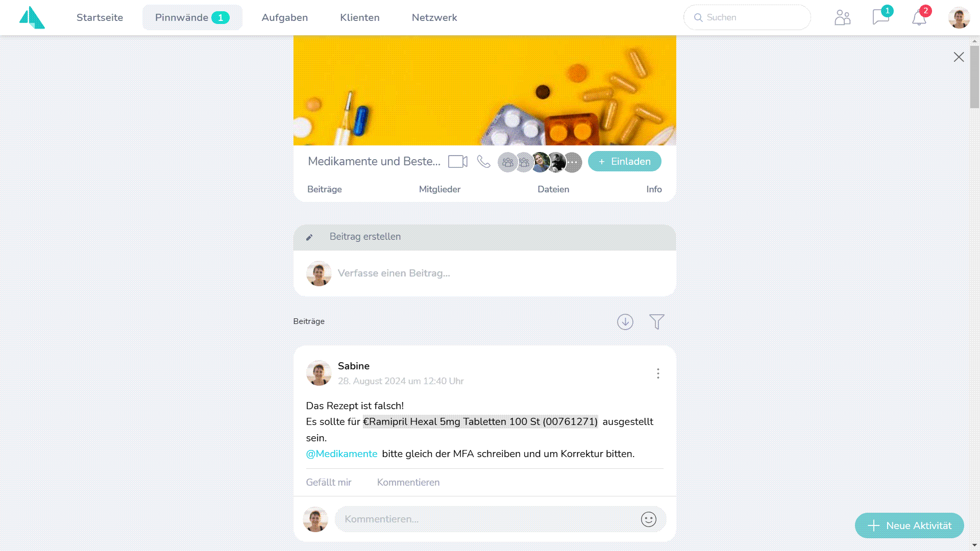Screen dimensions: 980x551
Task: Like the post with Gefällt mir
Action: 329,483
